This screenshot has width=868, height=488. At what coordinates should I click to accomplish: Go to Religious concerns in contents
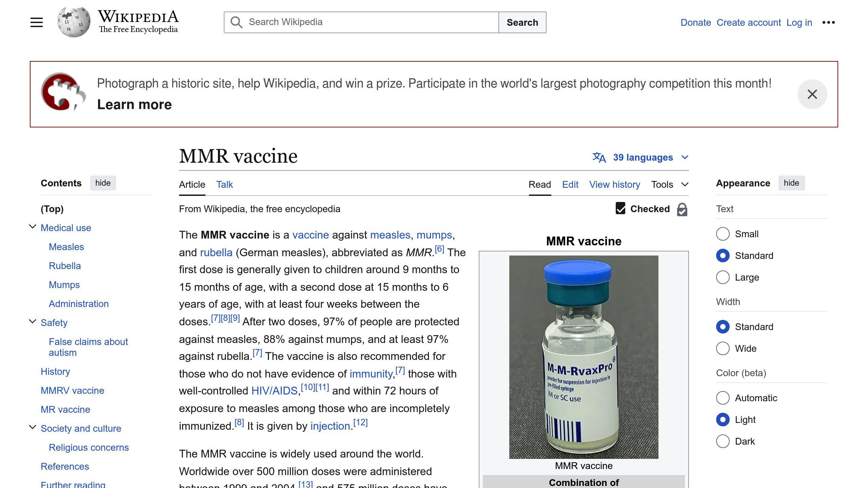coord(89,447)
